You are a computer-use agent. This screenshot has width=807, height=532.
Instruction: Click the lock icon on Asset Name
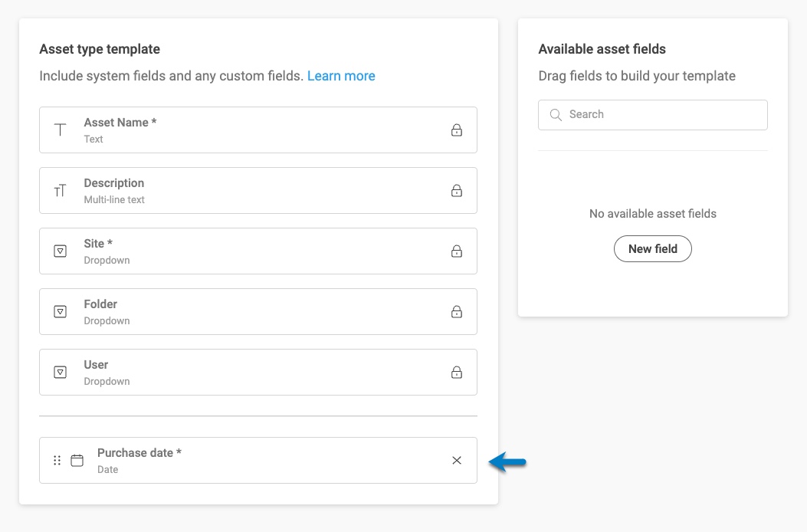pos(456,130)
